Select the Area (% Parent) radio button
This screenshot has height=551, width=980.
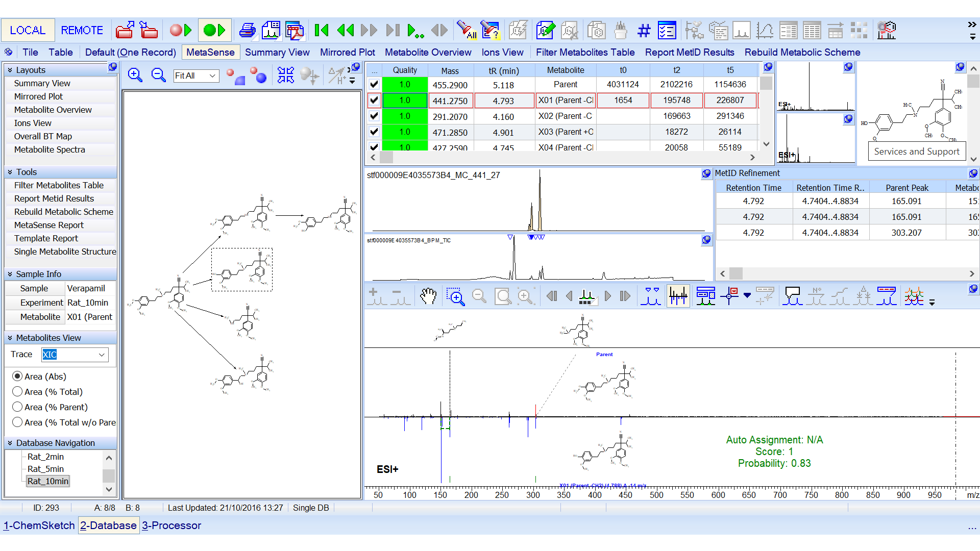click(x=17, y=407)
